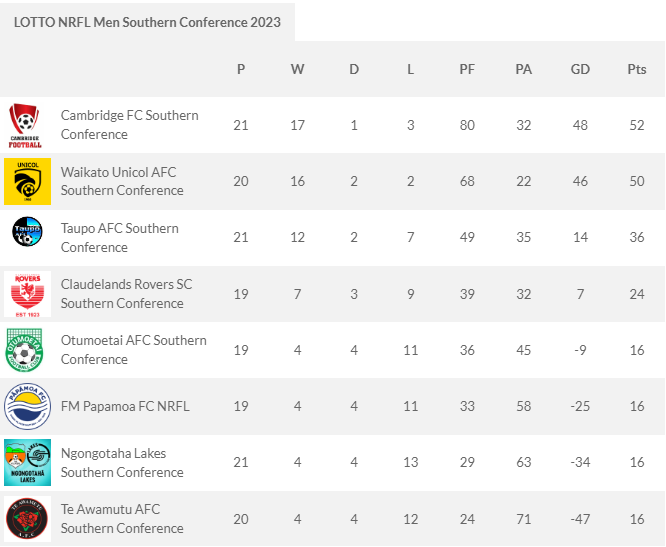Open FM Papamoa FC NRFL team link

(125, 406)
